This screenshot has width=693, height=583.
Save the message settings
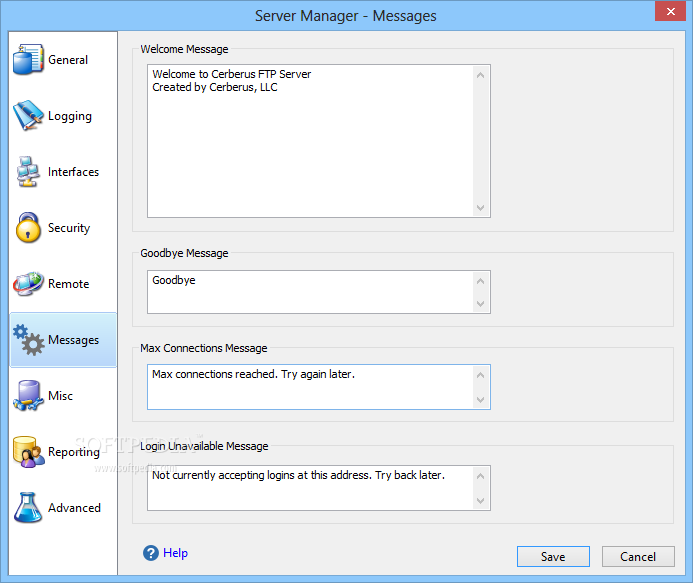point(553,556)
